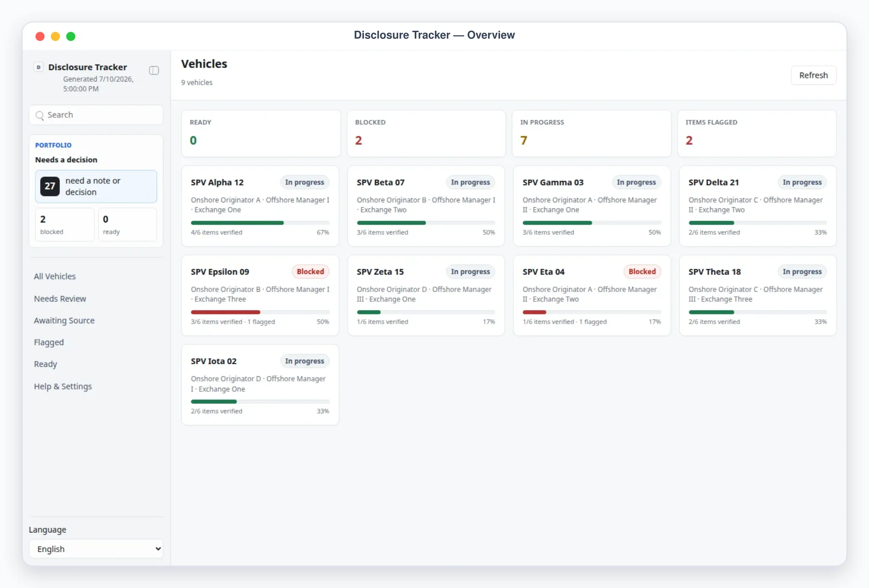The image size is (869, 588).
Task: Click the 27 count badge
Action: (x=50, y=186)
